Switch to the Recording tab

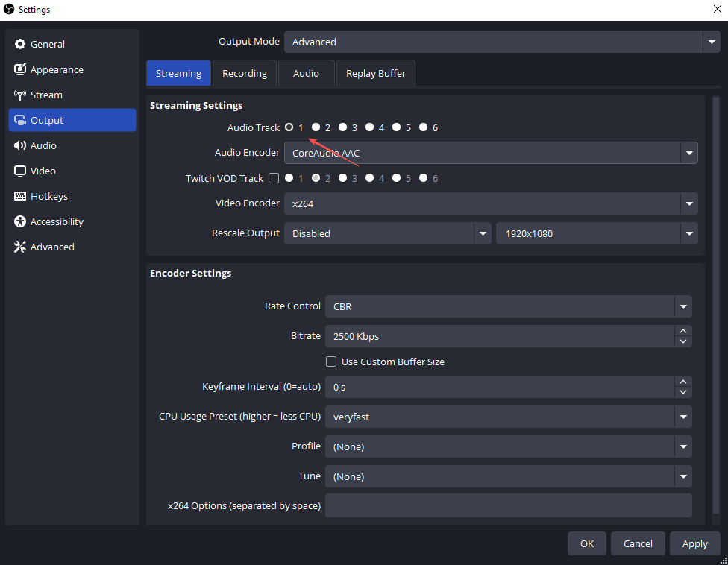245,73
